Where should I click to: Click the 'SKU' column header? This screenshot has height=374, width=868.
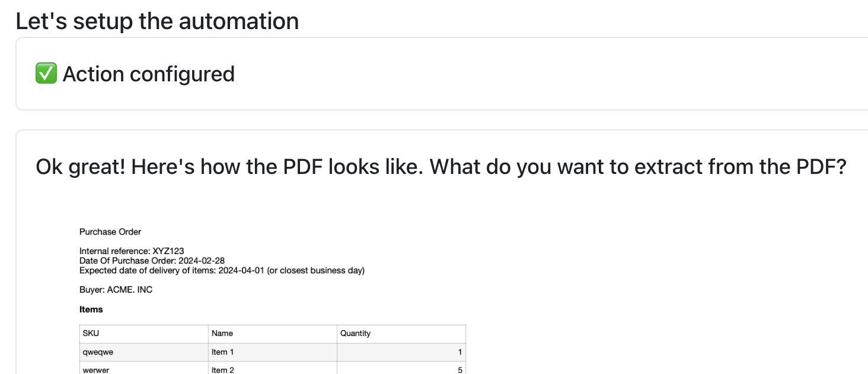144,334
